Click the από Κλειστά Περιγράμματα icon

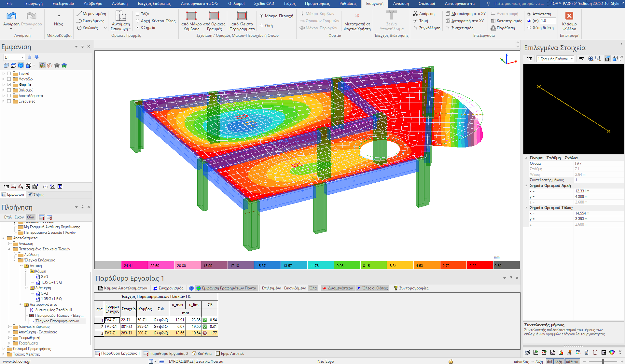click(242, 16)
